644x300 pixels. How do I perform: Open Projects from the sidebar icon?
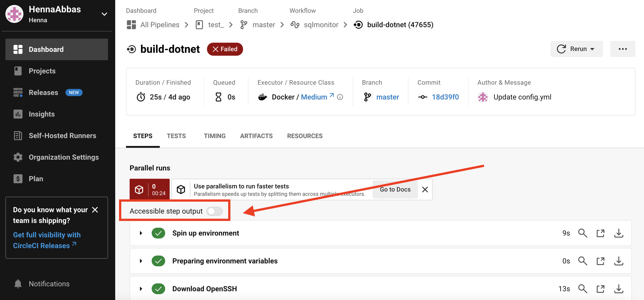(18, 71)
